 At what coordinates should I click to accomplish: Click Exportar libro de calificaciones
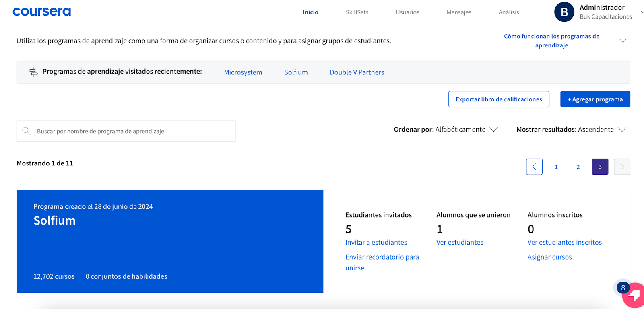(499, 99)
